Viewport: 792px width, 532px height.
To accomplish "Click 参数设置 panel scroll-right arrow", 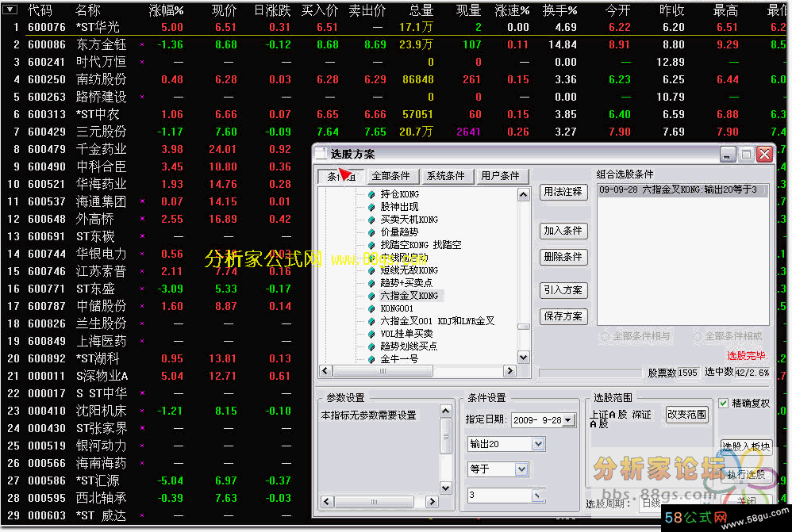I will pos(432,502).
